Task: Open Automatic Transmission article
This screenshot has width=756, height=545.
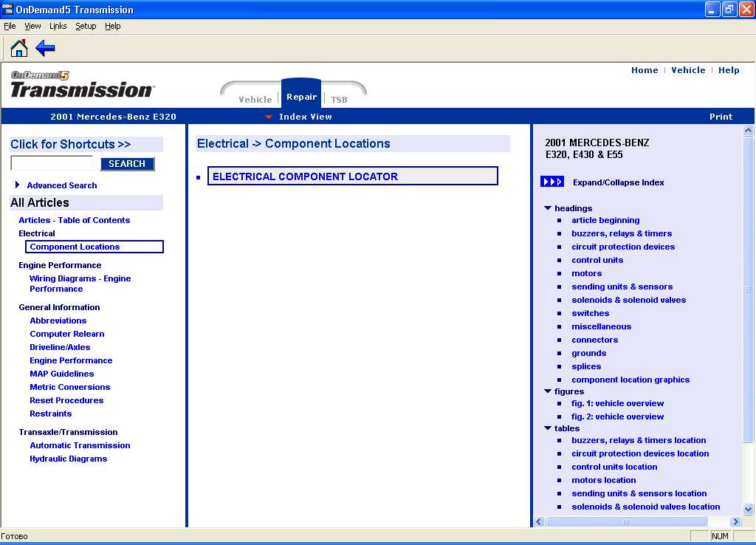Action: click(x=80, y=445)
